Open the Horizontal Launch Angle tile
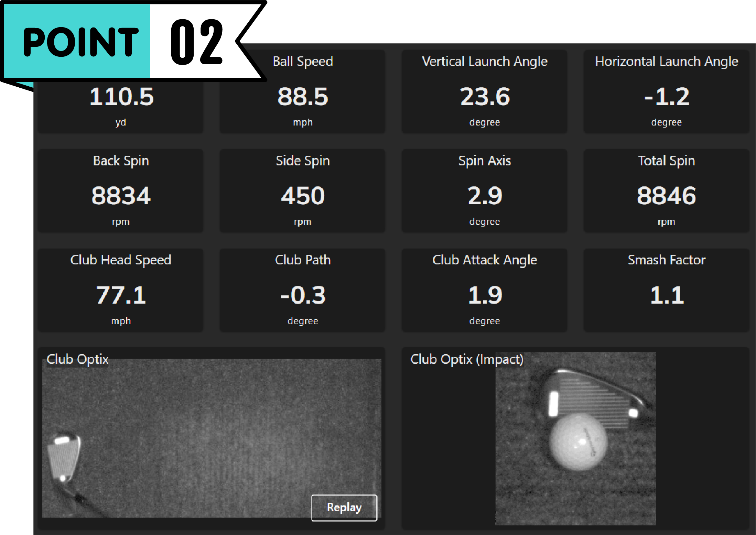The image size is (756, 535). tap(666, 92)
